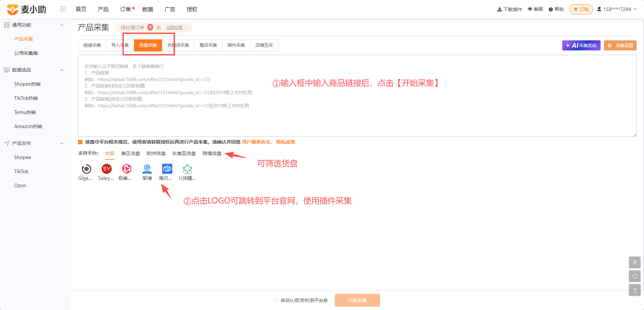Click the double-arrow expand icon at right

[x=635, y=262]
